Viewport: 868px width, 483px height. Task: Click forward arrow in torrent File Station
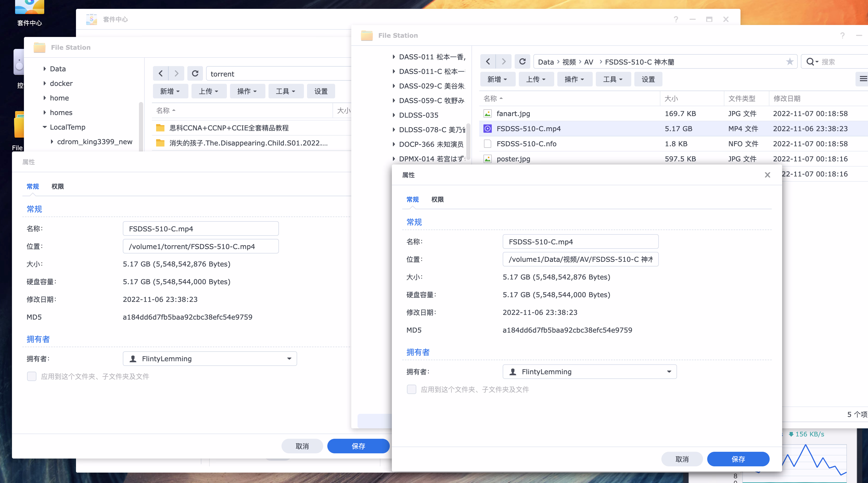click(176, 73)
